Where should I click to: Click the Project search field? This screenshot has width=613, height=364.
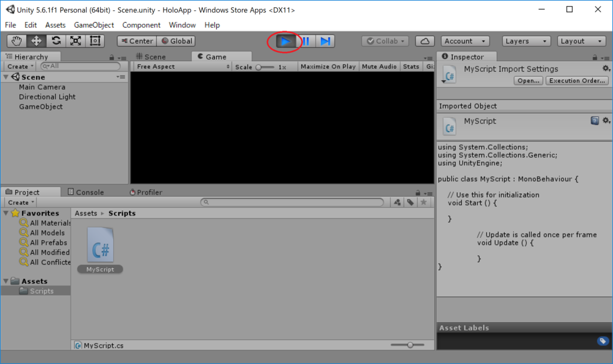[292, 202]
